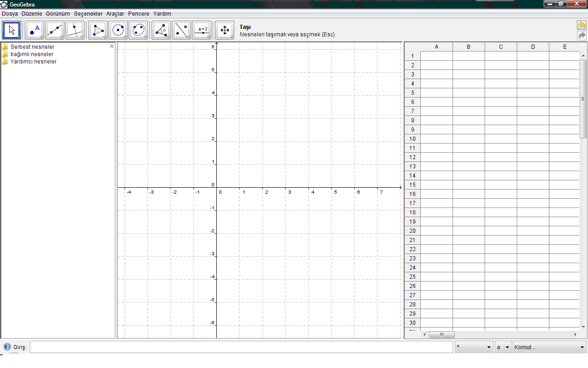The height and width of the screenshot is (368, 588).
Task: Expand the Point tool dropdown triangle
Action: (x=42, y=37)
